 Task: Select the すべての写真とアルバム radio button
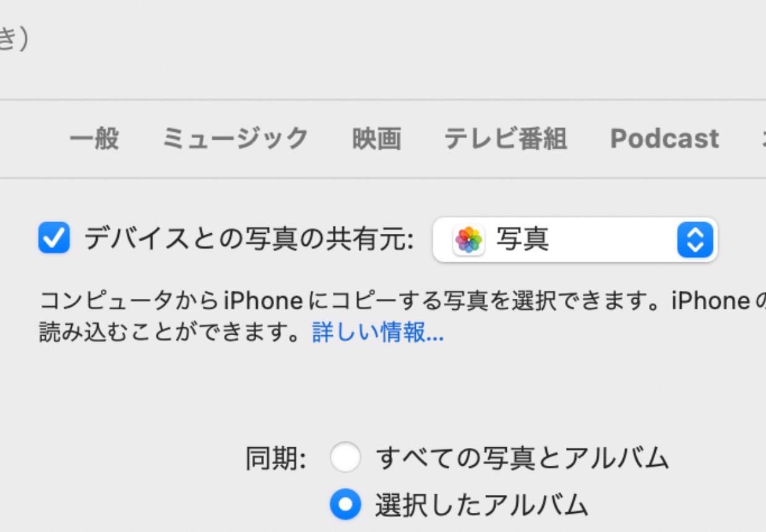(x=345, y=458)
